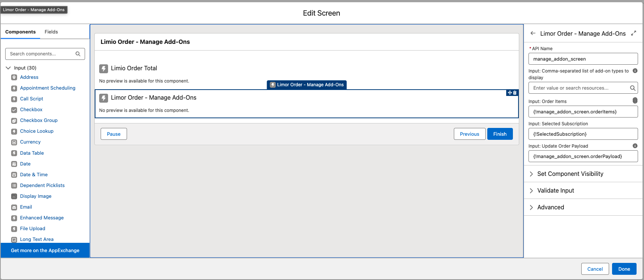This screenshot has height=280, width=644.
Task: Click the back arrow in properties panel
Action: tap(533, 33)
